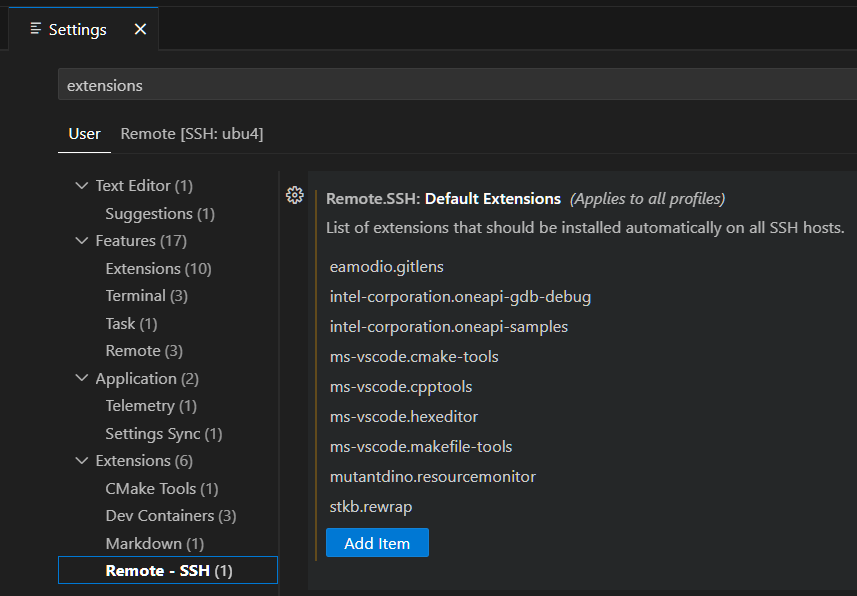Click the gear icon beside Default Extensions setting
This screenshot has height=596, width=857.
click(295, 195)
